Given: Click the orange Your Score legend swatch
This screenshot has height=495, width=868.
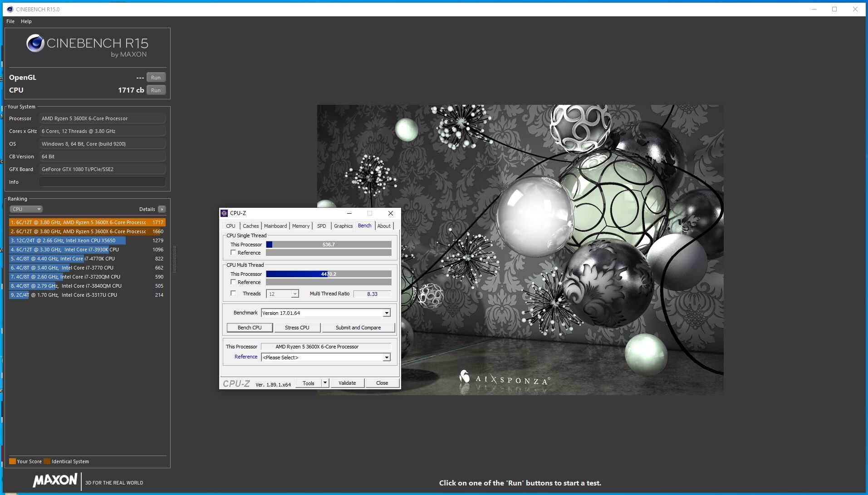Looking at the screenshot, I should click(x=12, y=461).
